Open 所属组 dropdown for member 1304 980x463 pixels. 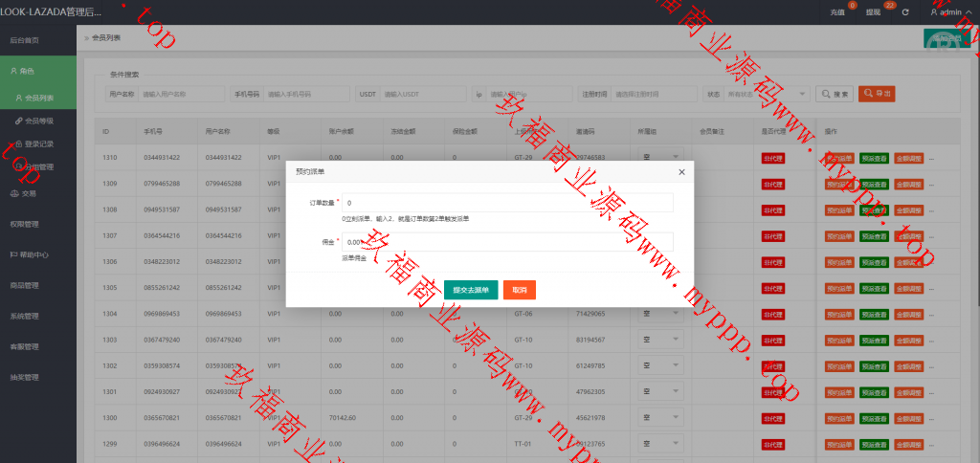coord(660,313)
